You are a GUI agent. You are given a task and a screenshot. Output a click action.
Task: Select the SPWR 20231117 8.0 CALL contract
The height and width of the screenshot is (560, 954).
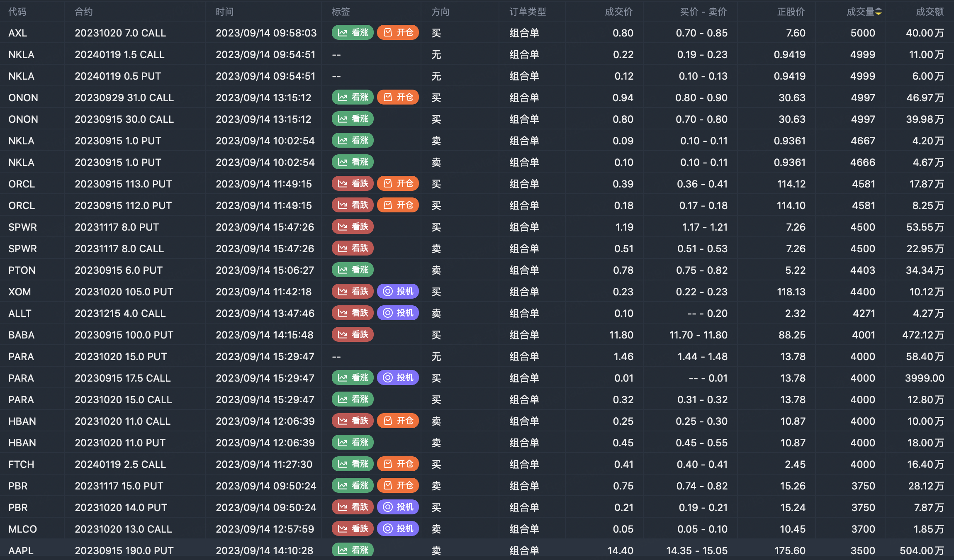(x=119, y=248)
